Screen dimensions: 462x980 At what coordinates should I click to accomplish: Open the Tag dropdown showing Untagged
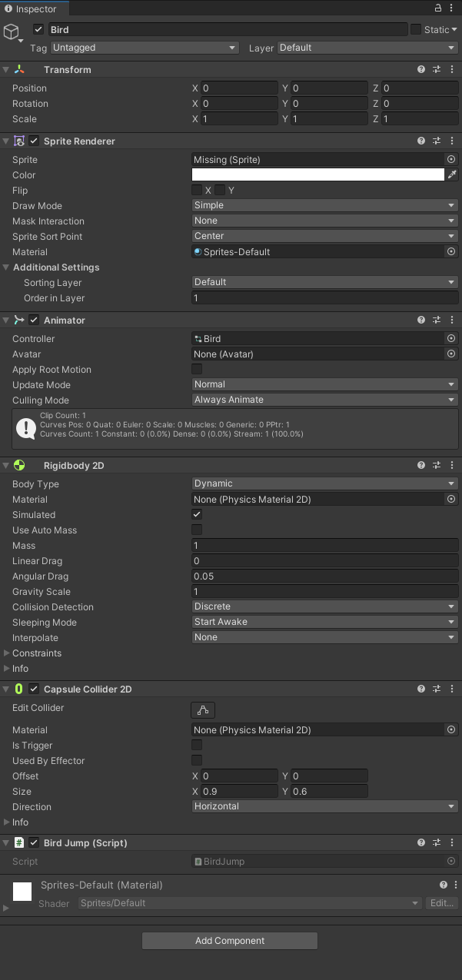pos(145,48)
